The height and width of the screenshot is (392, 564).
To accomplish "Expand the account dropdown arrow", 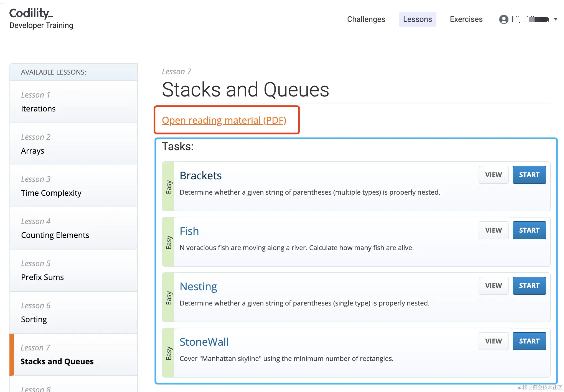I will (555, 19).
